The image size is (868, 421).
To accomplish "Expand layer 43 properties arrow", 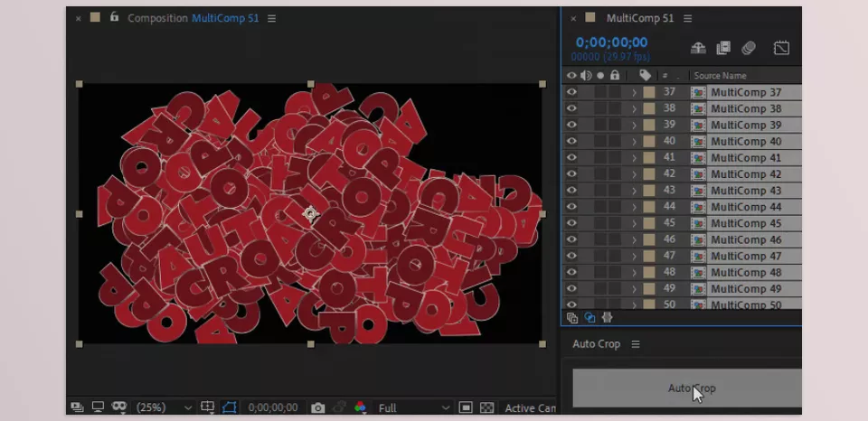I will tap(635, 191).
